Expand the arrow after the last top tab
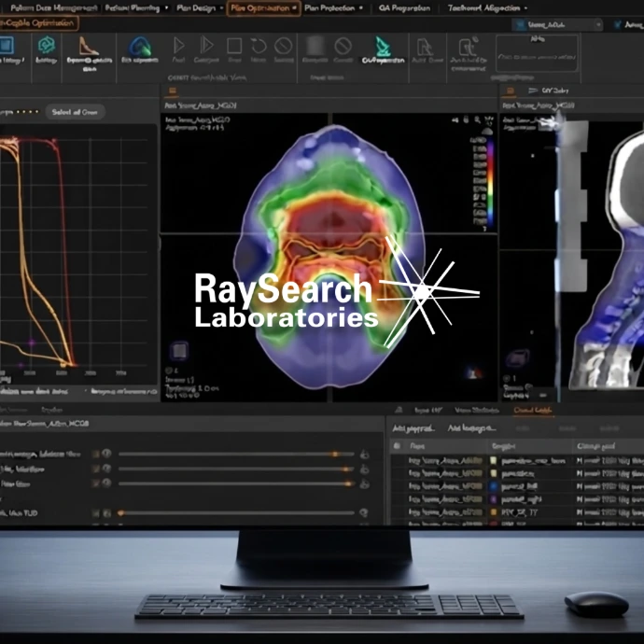Screen dimensions: 644x644 point(525,7)
